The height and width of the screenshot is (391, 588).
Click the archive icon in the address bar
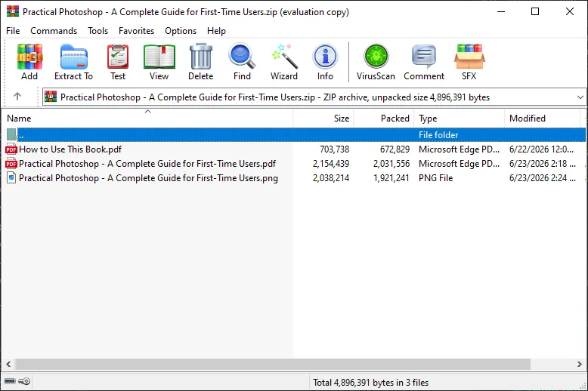[x=51, y=97]
